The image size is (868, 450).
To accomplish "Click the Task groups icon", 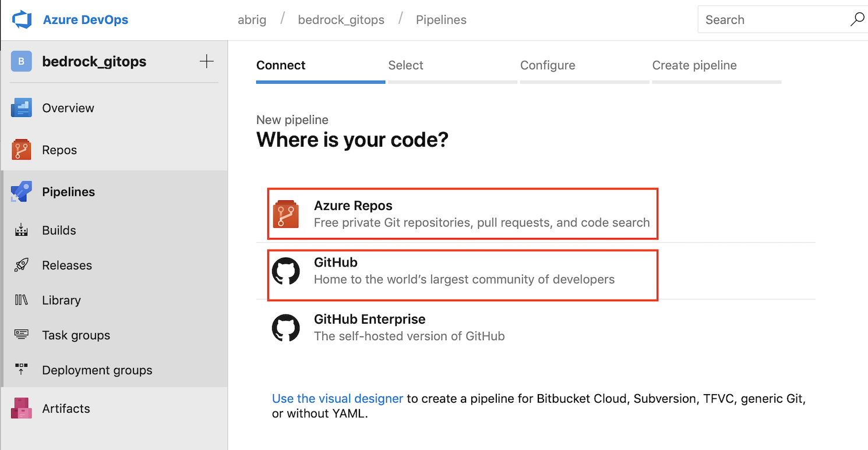I will [22, 335].
